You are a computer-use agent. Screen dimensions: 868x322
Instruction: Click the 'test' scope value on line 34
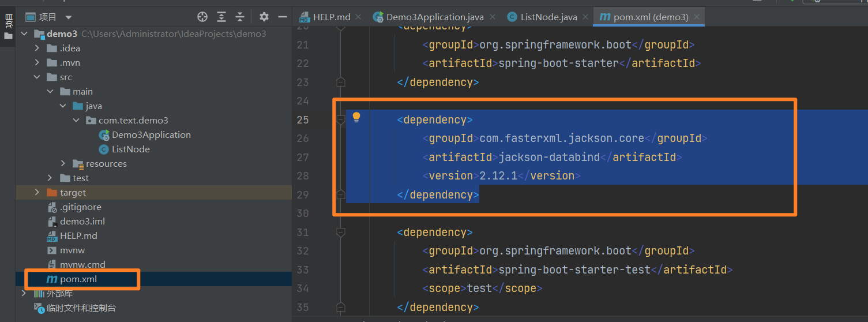point(479,289)
